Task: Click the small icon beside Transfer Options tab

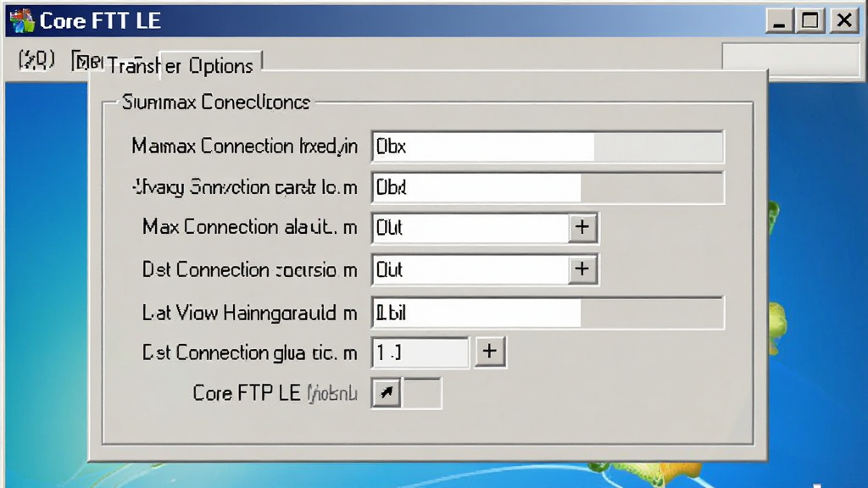Action: click(x=86, y=61)
